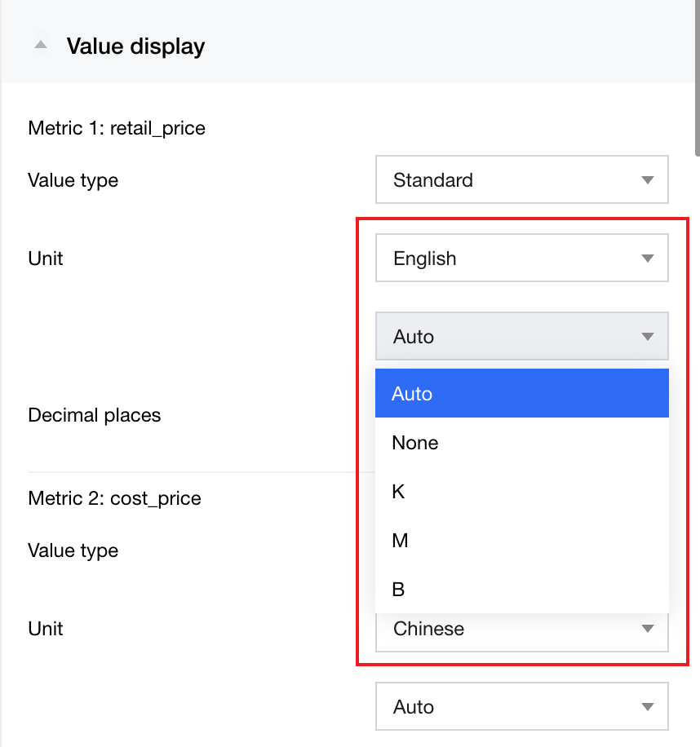Click the arrow icon on English dropdown
Viewport: 700px width, 747px height.
(x=648, y=259)
